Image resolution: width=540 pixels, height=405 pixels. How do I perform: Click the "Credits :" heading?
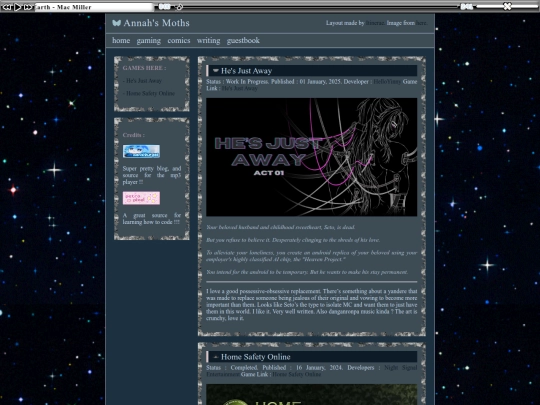pyautogui.click(x=134, y=135)
